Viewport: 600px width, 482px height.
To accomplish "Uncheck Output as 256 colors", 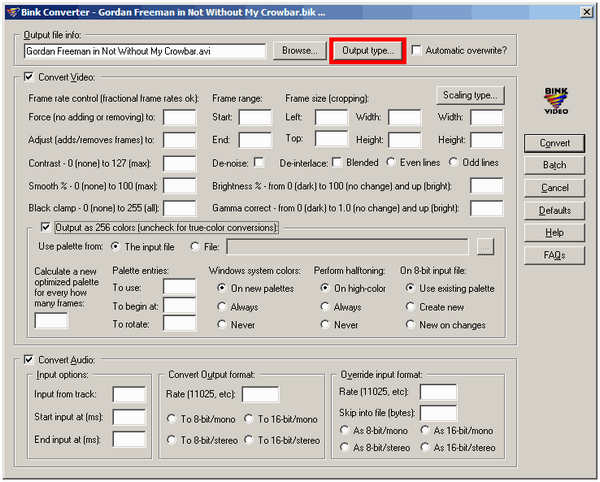I will pos(46,227).
